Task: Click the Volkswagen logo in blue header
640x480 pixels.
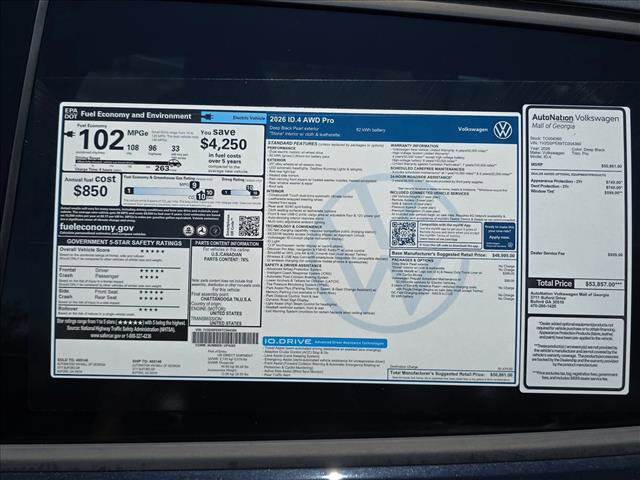Action: tap(502, 130)
